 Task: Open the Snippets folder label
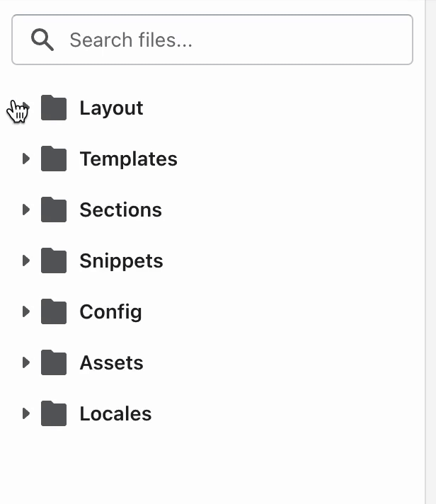coord(121,261)
